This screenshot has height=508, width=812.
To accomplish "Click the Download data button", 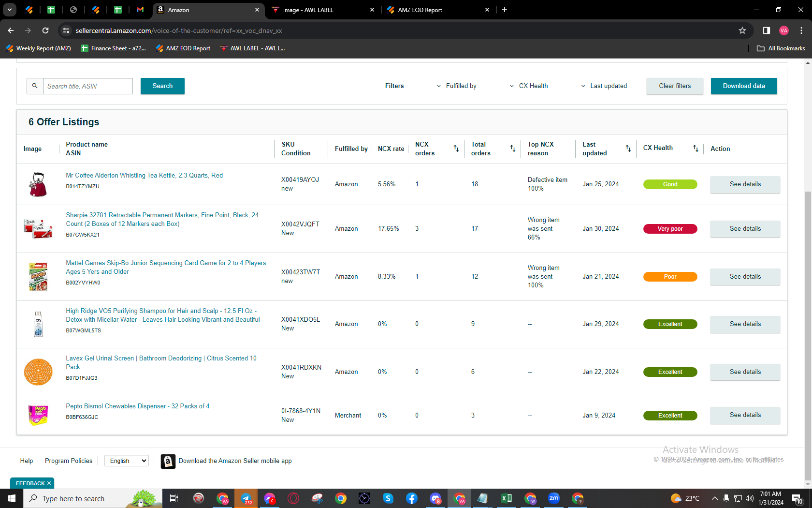I will 744,86.
